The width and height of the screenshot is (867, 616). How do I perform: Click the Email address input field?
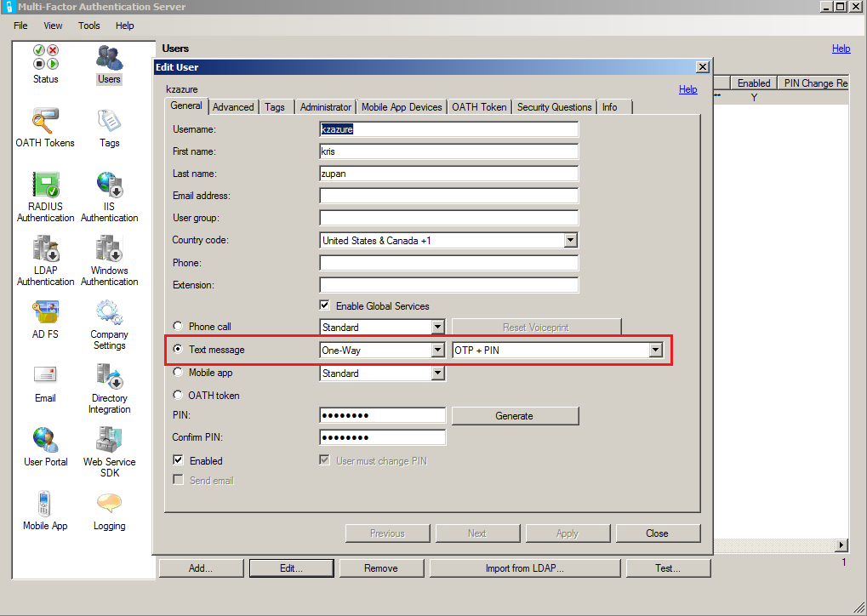pyautogui.click(x=449, y=195)
